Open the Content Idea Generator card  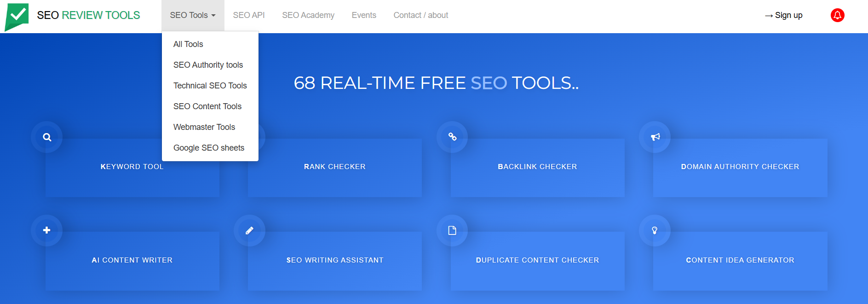click(x=740, y=261)
